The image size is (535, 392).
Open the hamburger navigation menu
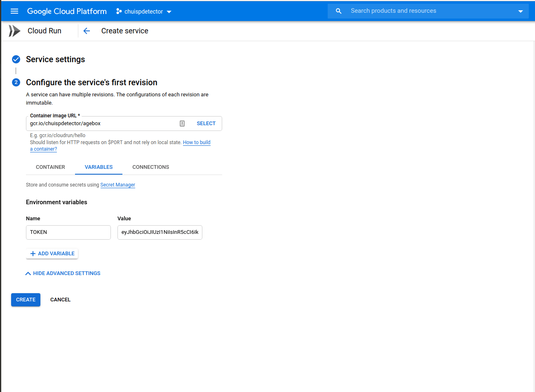point(14,11)
